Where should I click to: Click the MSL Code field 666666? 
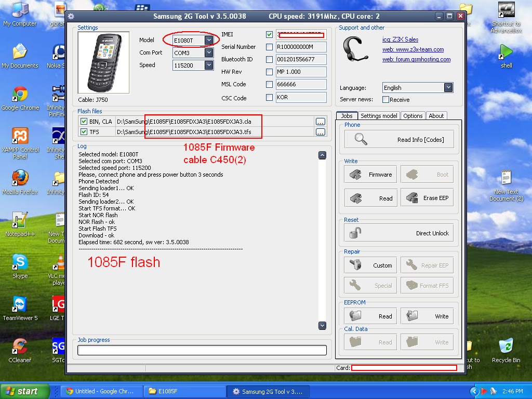point(301,84)
